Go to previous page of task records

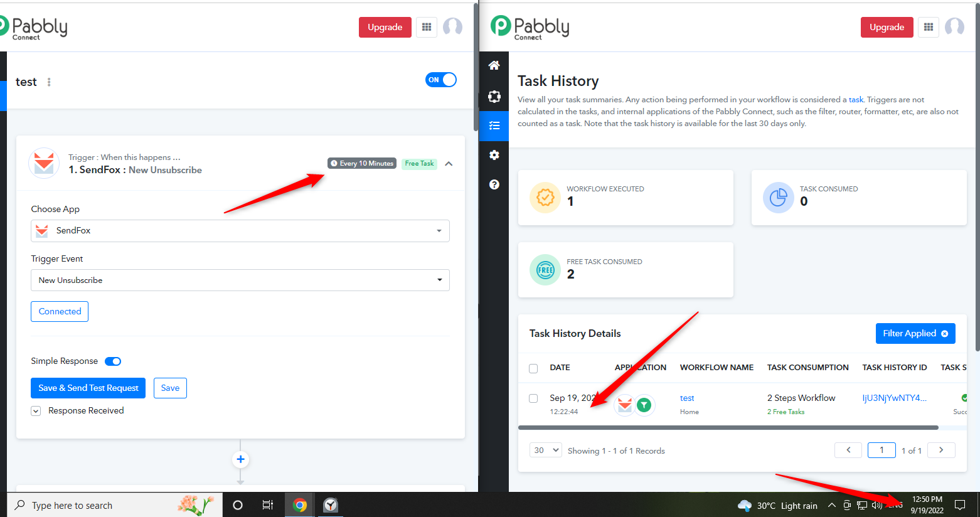pos(849,450)
